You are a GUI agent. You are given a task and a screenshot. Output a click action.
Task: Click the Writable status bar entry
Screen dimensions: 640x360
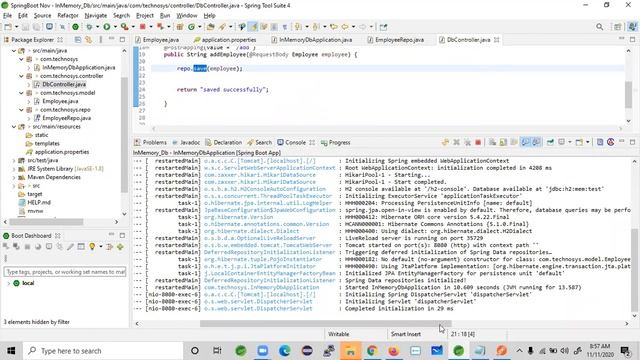338,334
